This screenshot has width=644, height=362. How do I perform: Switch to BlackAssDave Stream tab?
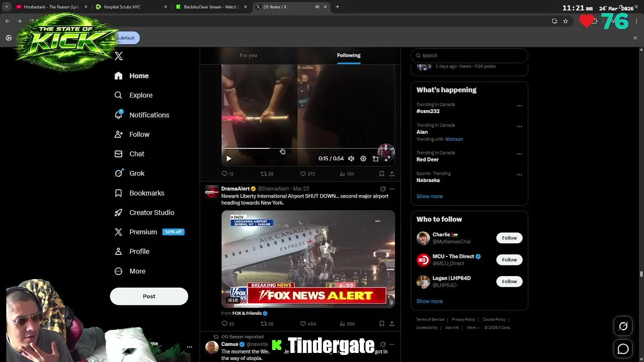point(210,7)
